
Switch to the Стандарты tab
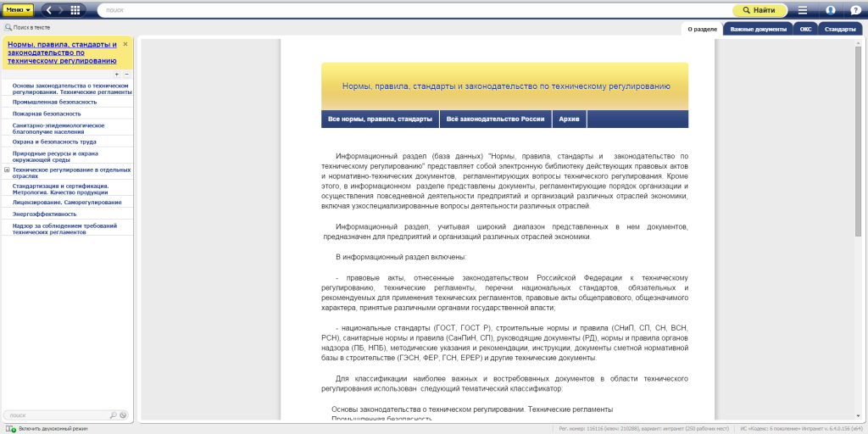click(x=840, y=29)
